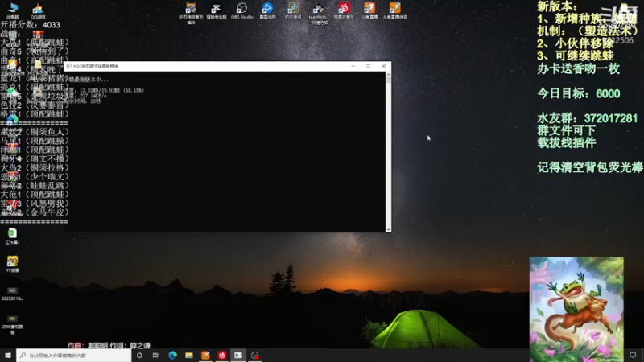Click the '办卡送香吻一枚' overlay text
Image resolution: width=644 pixels, height=362 pixels.
click(578, 69)
